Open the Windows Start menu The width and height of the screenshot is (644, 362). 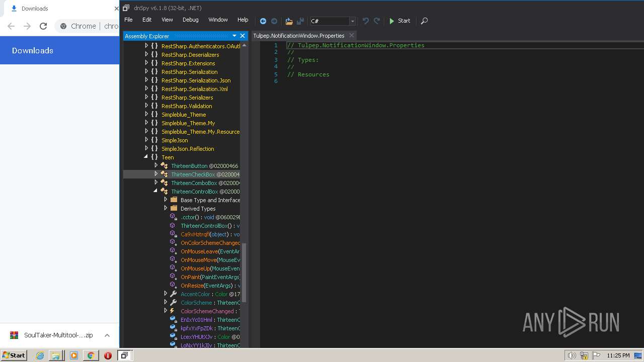[x=14, y=355]
